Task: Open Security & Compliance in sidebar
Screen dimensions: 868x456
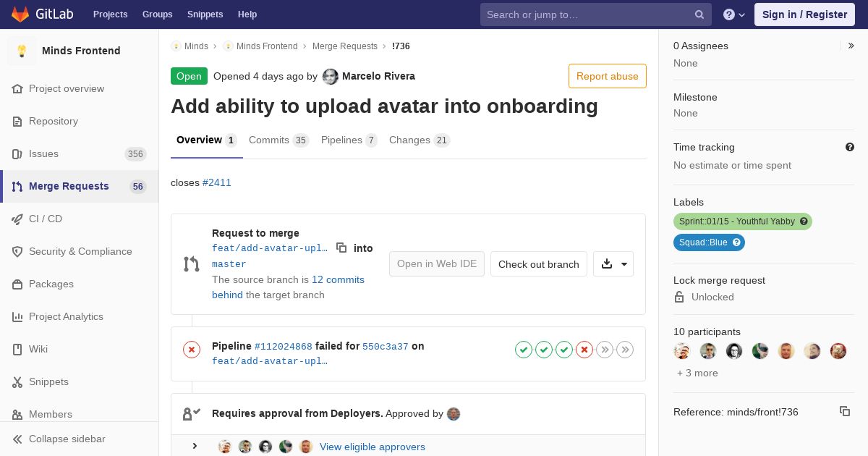Action: click(x=80, y=251)
